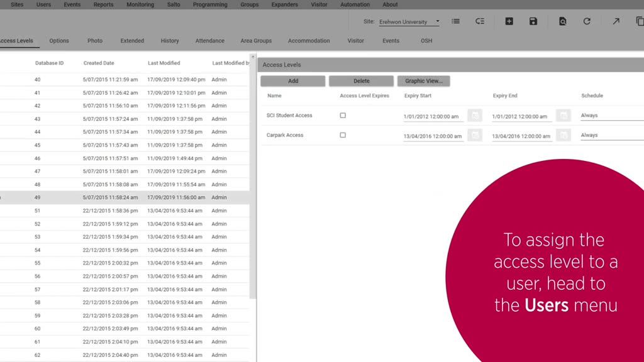Click the Add access level button

click(x=293, y=81)
